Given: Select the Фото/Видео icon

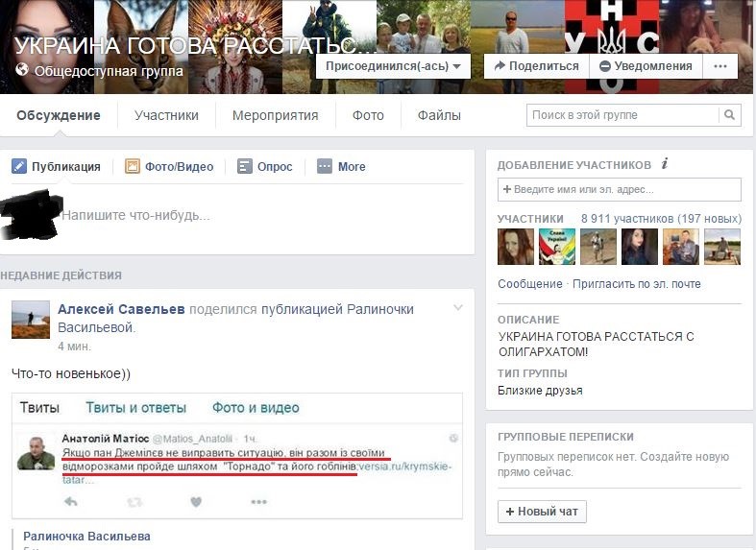Looking at the screenshot, I should (133, 167).
